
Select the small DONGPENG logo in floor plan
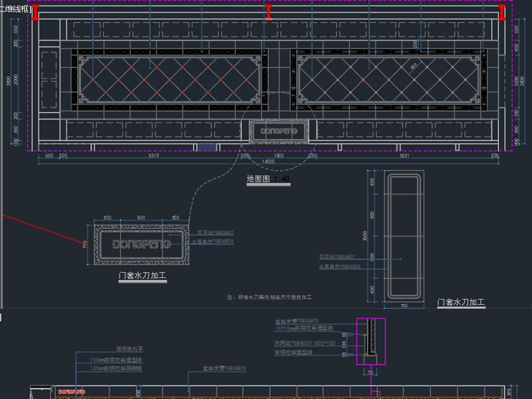coord(279,131)
